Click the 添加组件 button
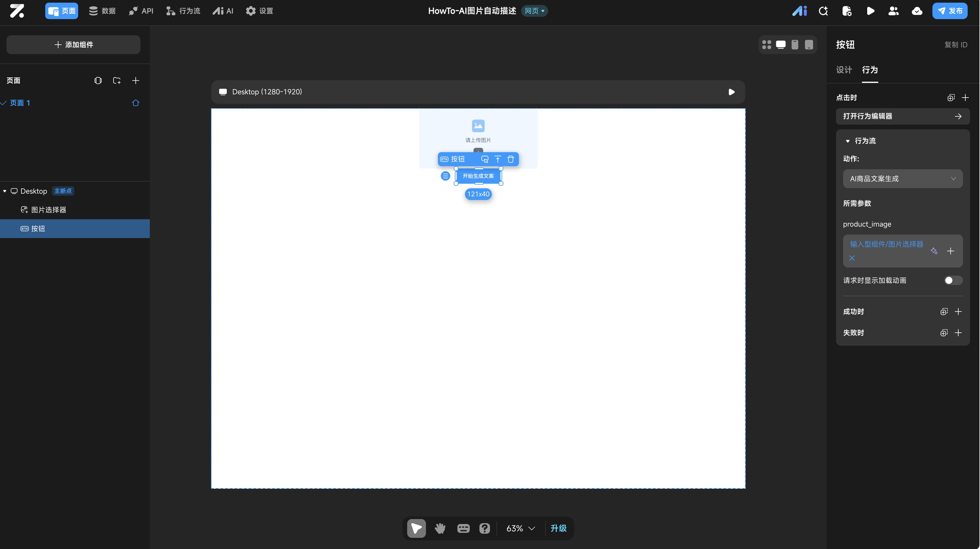 (x=73, y=45)
